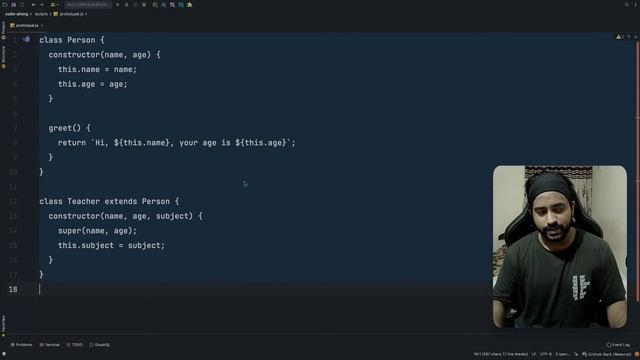Click the 2 spaces indent setting

562,354
